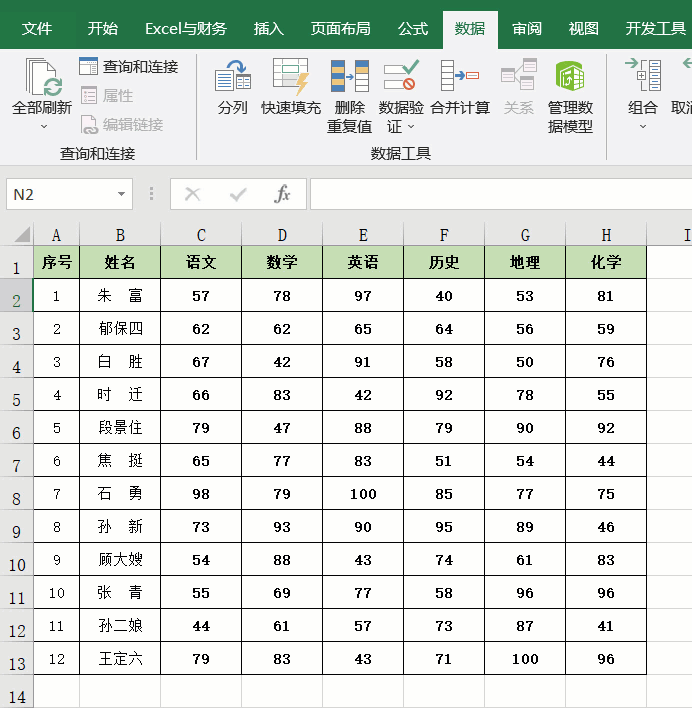692x708 pixels.
Task: Select the cell containing 石 勇
Action: point(120,494)
